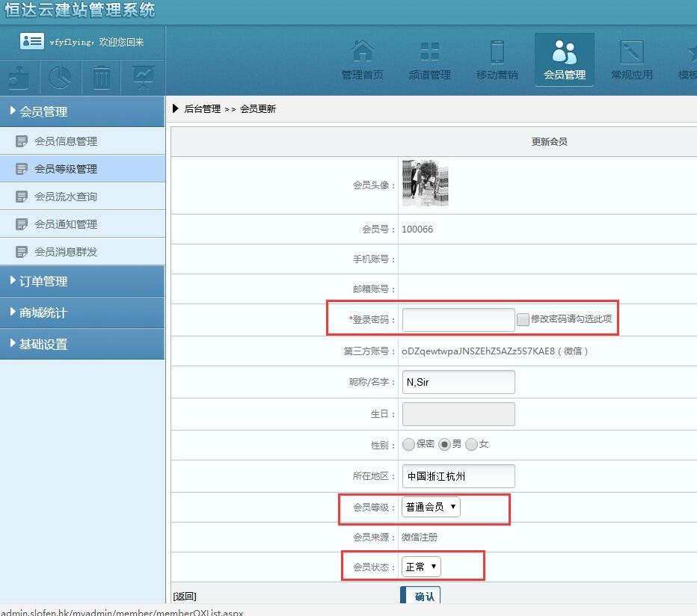
Task: Click the 确认 button
Action: pyautogui.click(x=423, y=596)
